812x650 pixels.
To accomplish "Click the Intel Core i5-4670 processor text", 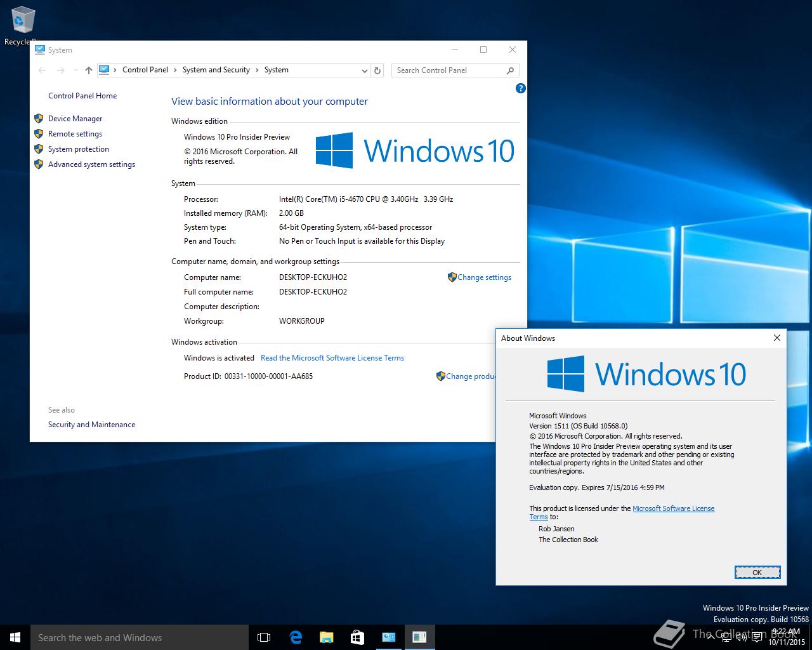I will [x=366, y=199].
